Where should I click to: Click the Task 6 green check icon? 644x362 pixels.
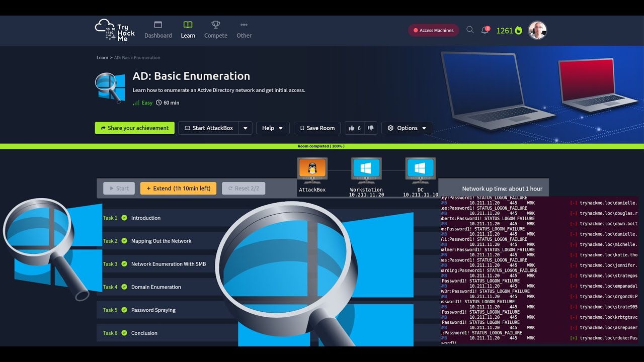pos(124,333)
